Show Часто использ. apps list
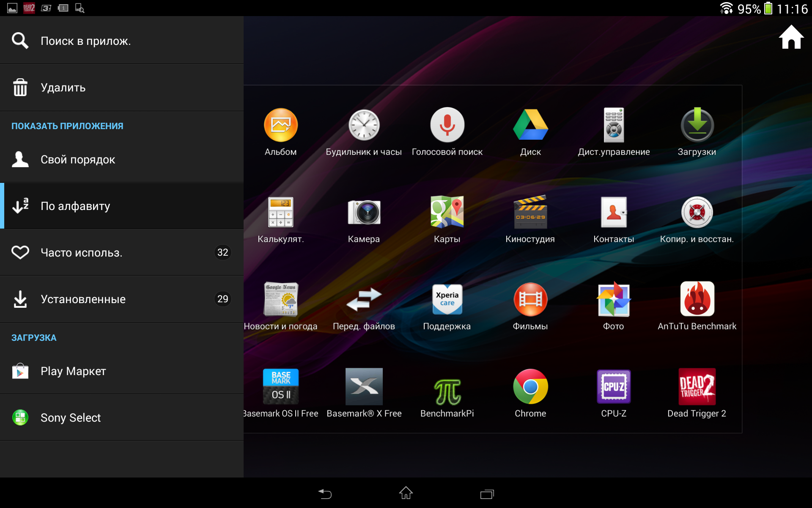This screenshot has width=812, height=508. pos(122,253)
